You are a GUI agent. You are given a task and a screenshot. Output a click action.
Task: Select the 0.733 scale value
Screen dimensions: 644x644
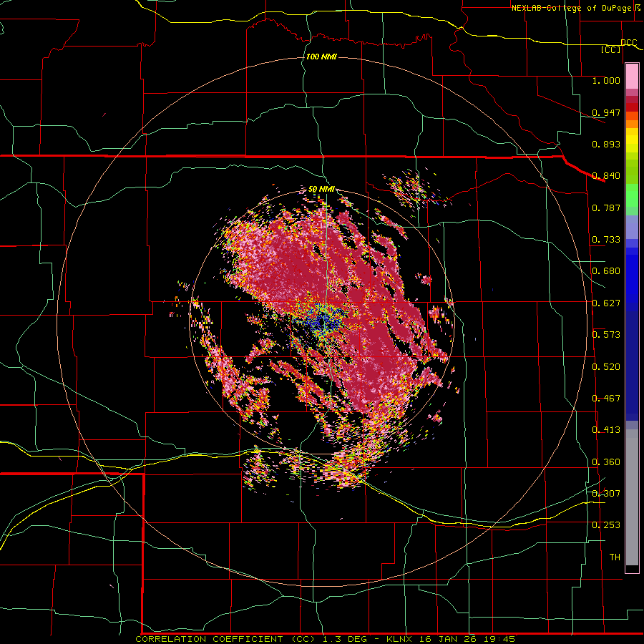(606, 240)
